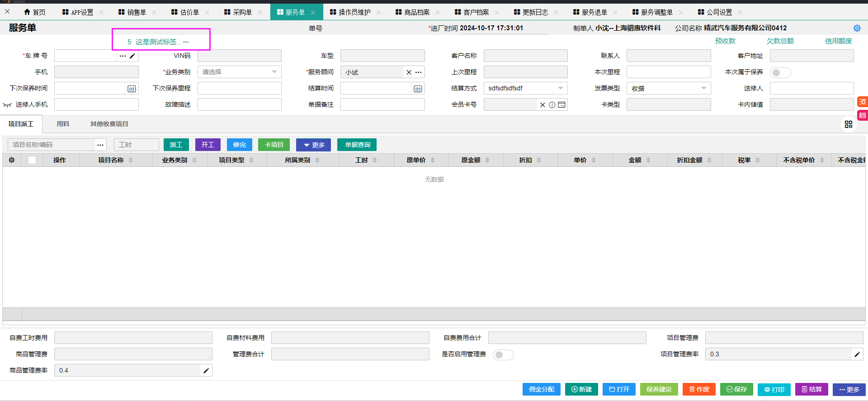This screenshot has height=401, width=868.
Task: Toggle the 本次属于保养 switch
Action: point(780,72)
